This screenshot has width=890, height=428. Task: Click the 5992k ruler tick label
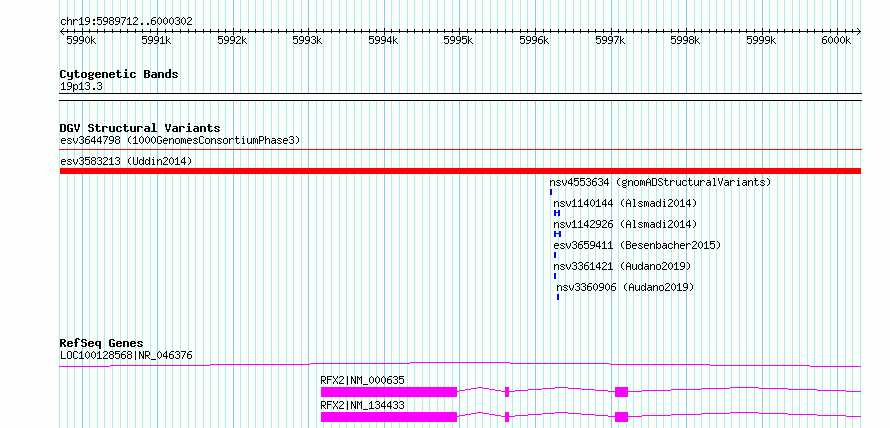click(232, 40)
